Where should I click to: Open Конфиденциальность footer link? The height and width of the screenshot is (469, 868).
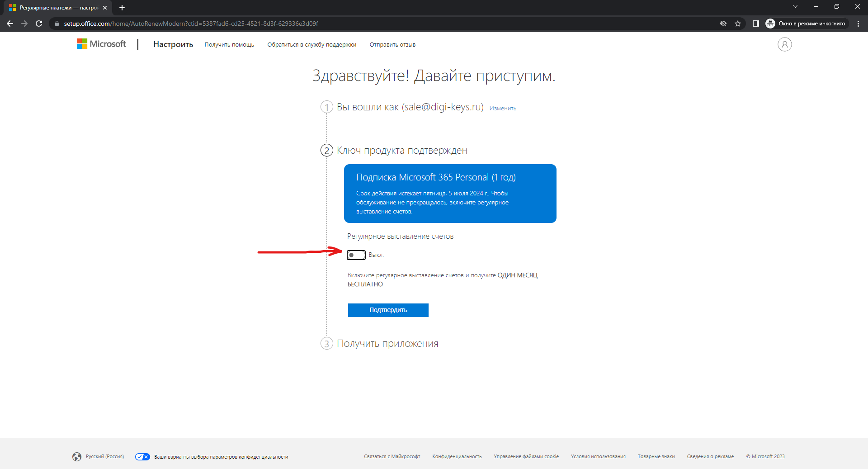[457, 457]
